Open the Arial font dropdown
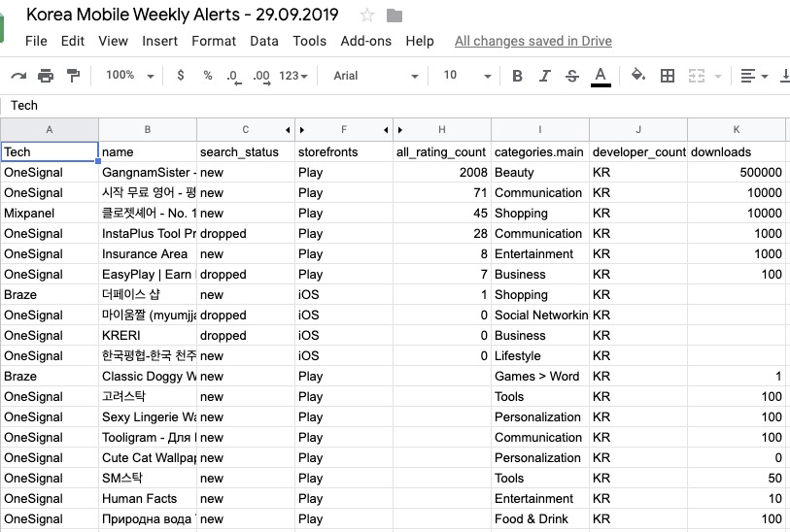The height and width of the screenshot is (532, 790). pos(375,76)
